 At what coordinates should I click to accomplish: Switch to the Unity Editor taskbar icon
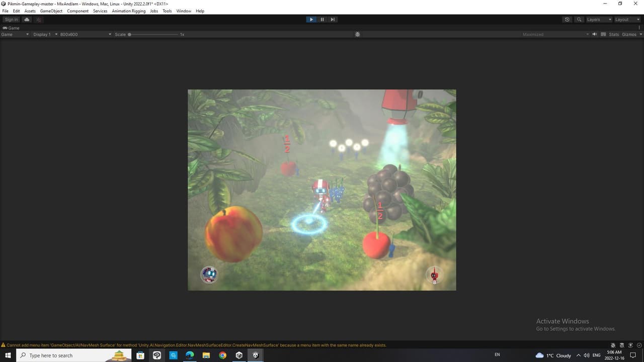coord(256,355)
